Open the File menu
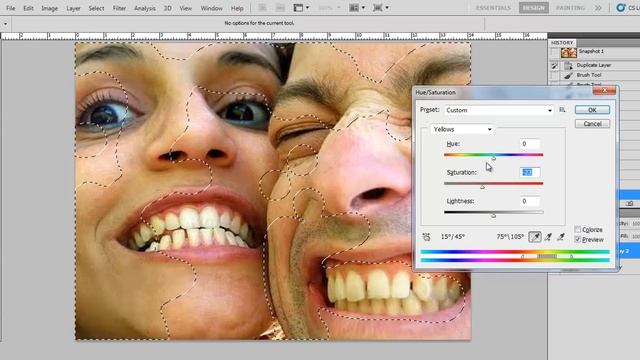This screenshot has width=640, height=360. pyautogui.click(x=11, y=8)
